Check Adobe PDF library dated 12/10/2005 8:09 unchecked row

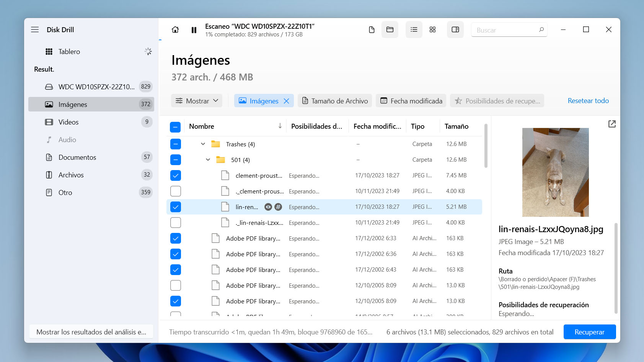(176, 285)
